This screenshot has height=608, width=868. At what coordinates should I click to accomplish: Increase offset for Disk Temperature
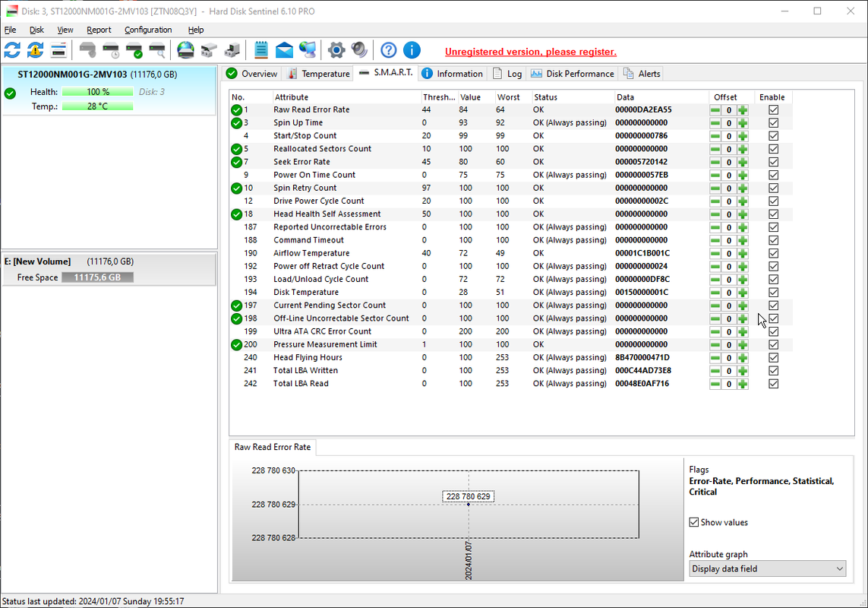point(743,292)
